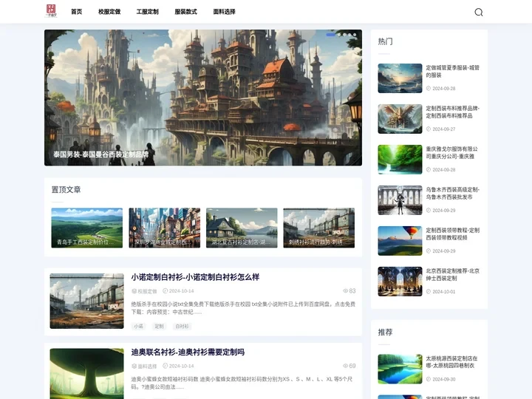Image resolution: width=532 pixels, height=399 pixels.
Task: Click thumbnail of 迪奥联名衬衫 article
Action: pyautogui.click(x=87, y=374)
